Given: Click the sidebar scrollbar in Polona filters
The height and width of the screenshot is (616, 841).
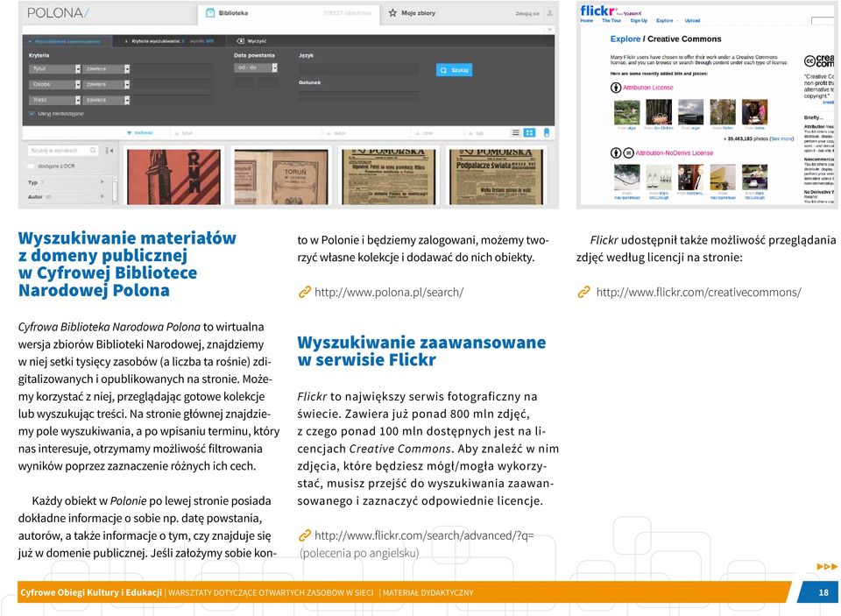Looking at the screenshot, I should pos(115,189).
